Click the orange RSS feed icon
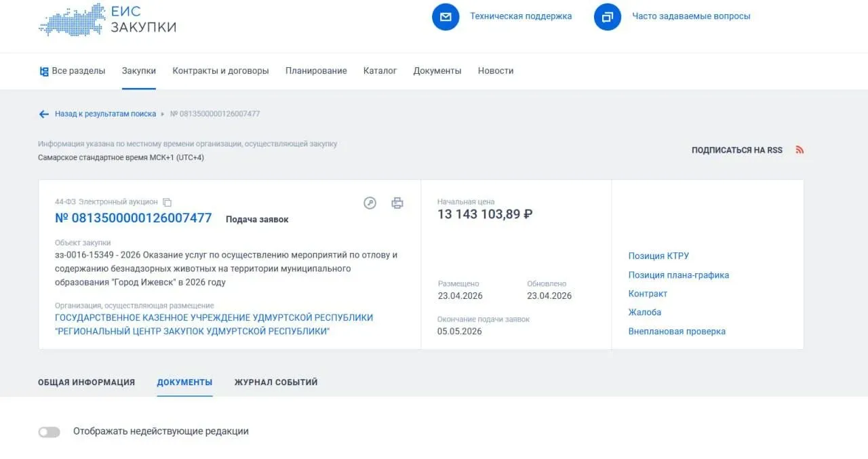Screen dimensions: 868x459 (x=800, y=150)
